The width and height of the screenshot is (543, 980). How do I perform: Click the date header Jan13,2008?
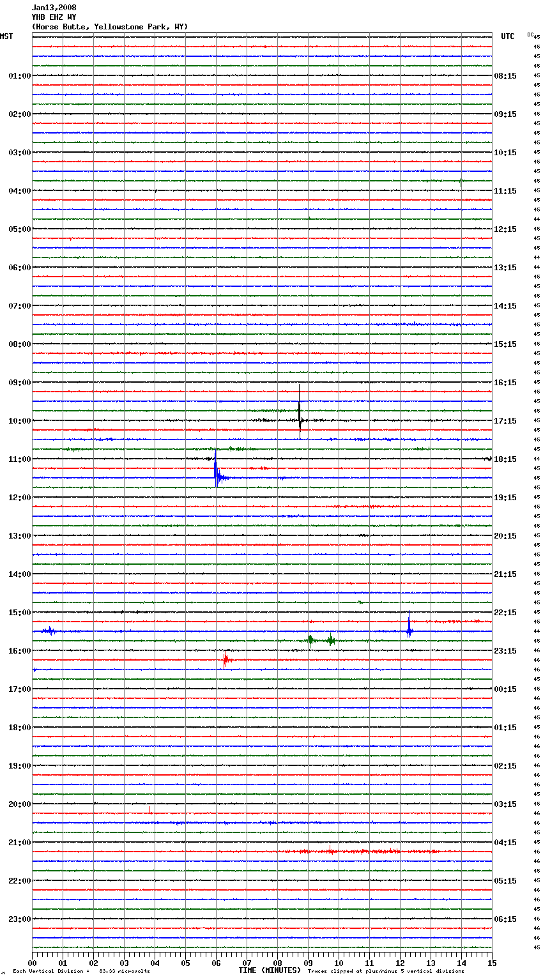pos(54,8)
